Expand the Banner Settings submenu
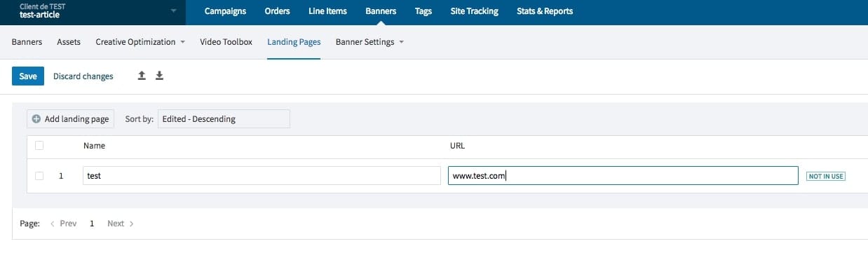868x267 pixels. [401, 42]
